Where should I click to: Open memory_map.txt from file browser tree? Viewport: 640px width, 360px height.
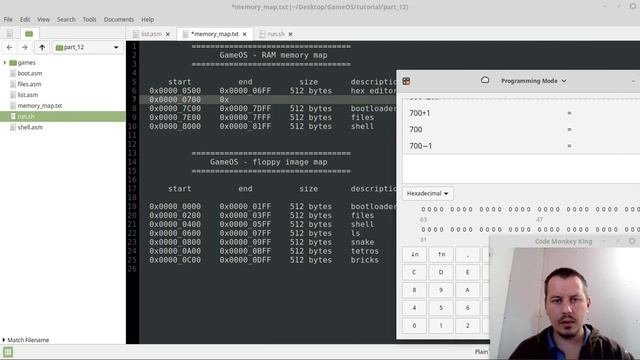[40, 105]
